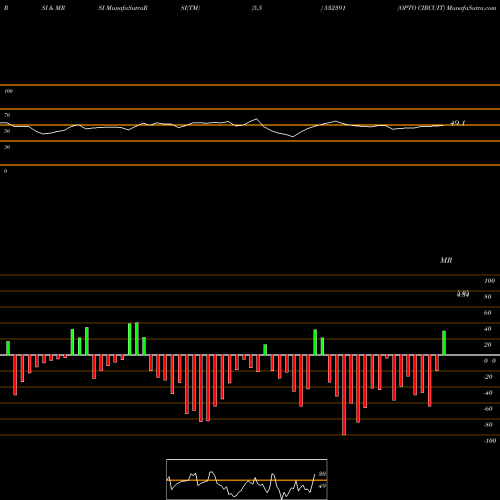This screenshot has height=500, width=500.
Task: Click the "-80" label on MR axis
Action: (488, 425)
